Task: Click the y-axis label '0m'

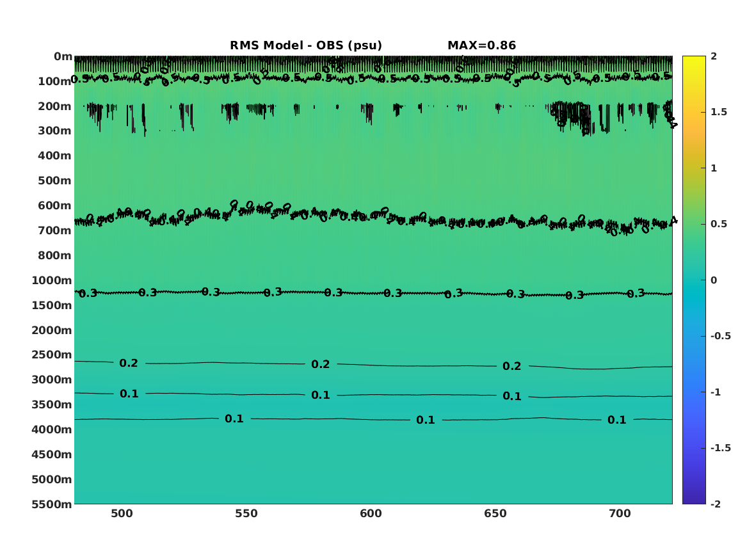Action: coord(63,57)
